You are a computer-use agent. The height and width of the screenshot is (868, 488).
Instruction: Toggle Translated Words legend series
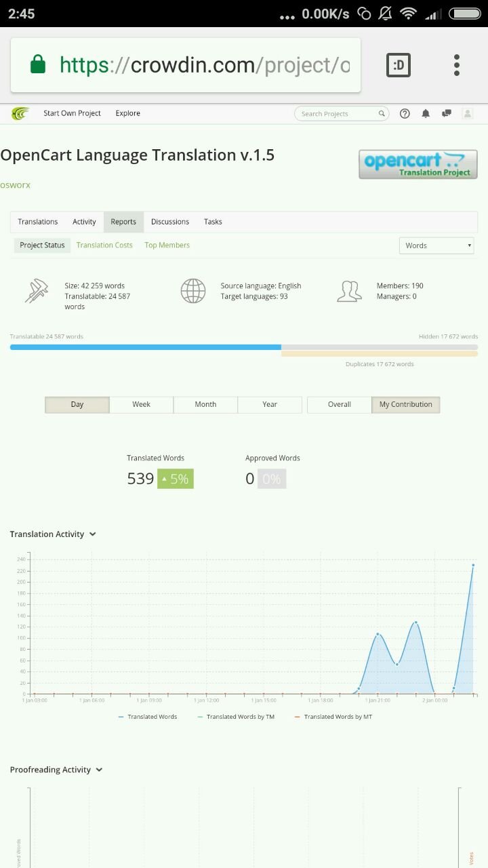click(x=148, y=717)
